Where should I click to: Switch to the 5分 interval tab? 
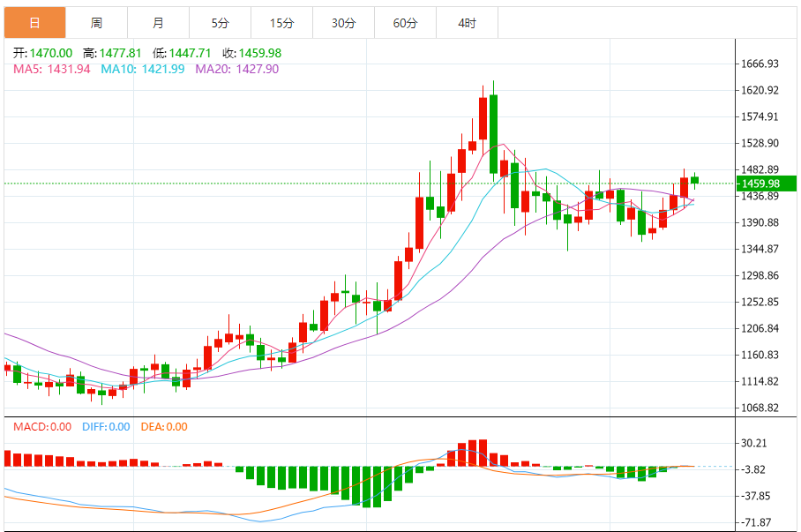coord(220,23)
